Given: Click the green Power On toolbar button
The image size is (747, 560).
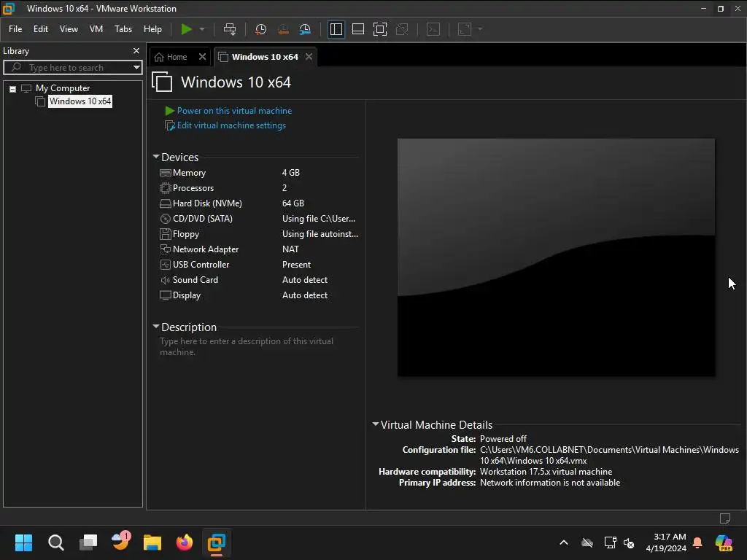Looking at the screenshot, I should click(186, 29).
